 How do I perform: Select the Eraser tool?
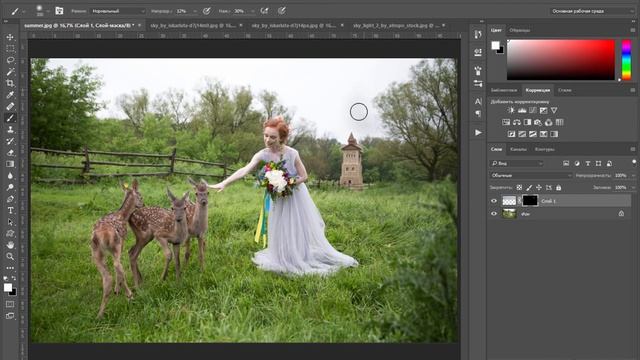10,153
